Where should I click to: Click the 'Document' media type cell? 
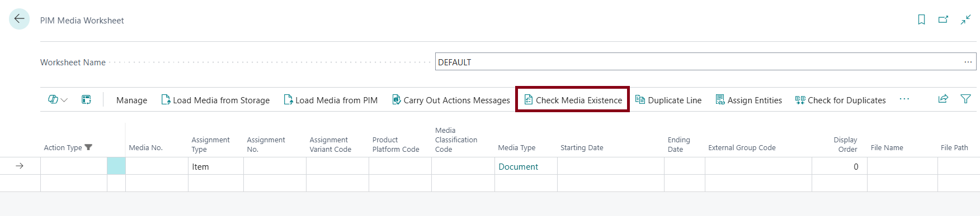pos(526,166)
